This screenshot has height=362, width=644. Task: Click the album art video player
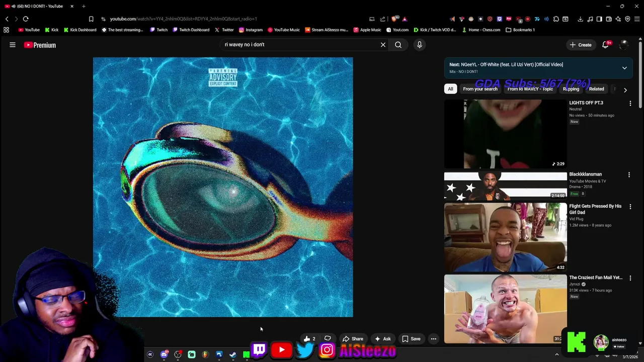(x=223, y=187)
